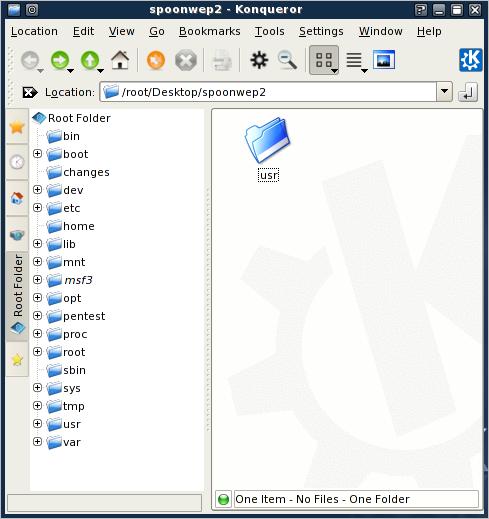This screenshot has width=489, height=519.
Task: Click the Zoom out magnifier icon
Action: (x=287, y=60)
